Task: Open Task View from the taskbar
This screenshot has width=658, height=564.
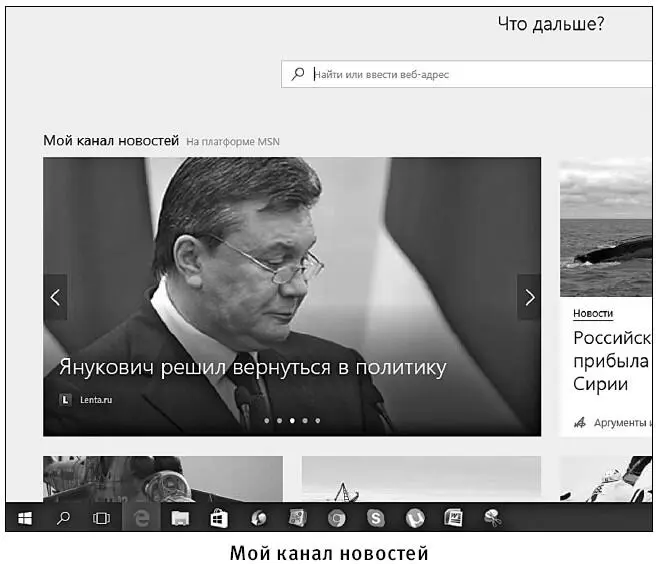Action: [x=100, y=518]
